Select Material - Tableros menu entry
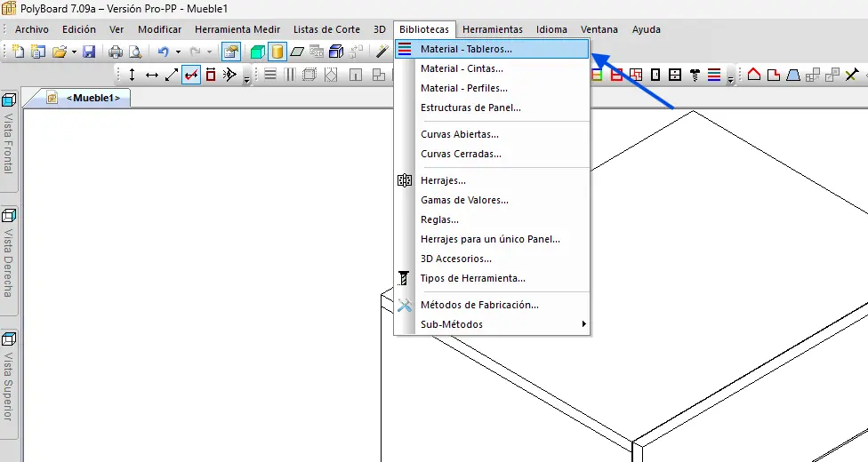The width and height of the screenshot is (868, 462). tap(466, 49)
